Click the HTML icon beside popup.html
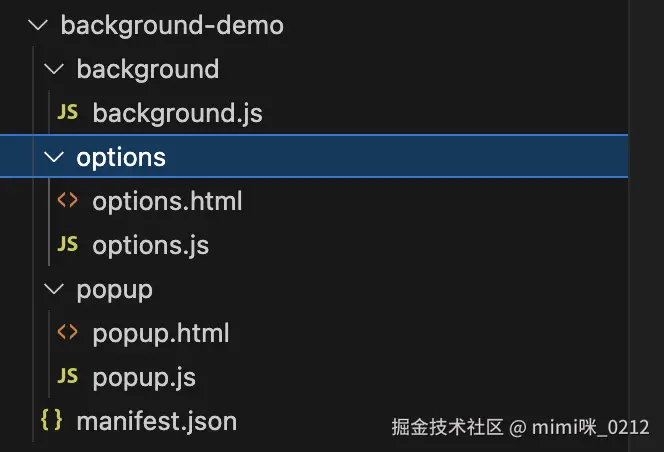Screen dimensions: 664x452 pyautogui.click(x=67, y=333)
